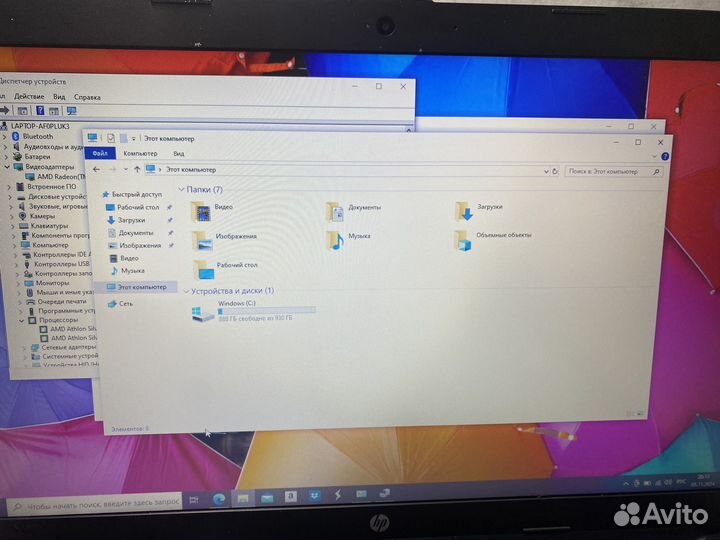
Task: Expand the Встроенное ПО category
Action: (x=9, y=187)
